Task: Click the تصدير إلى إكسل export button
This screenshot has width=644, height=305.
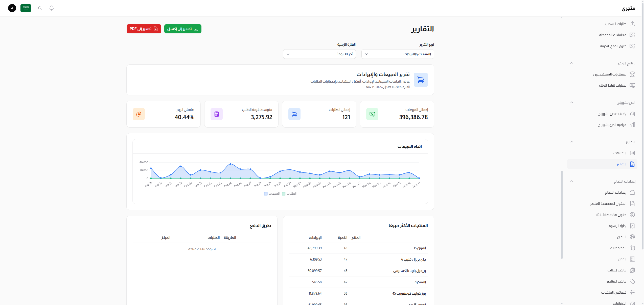Action: click(182, 29)
